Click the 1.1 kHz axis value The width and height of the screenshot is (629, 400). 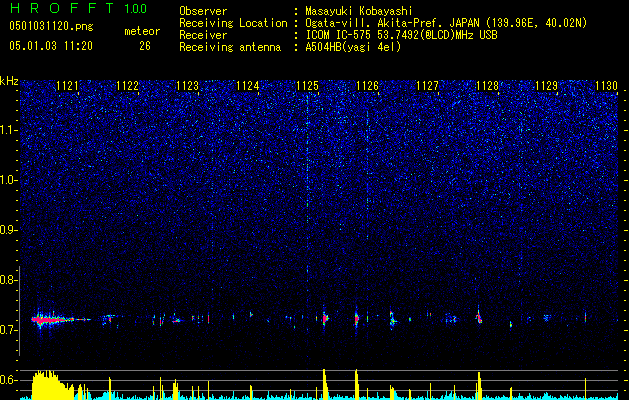coord(9,130)
